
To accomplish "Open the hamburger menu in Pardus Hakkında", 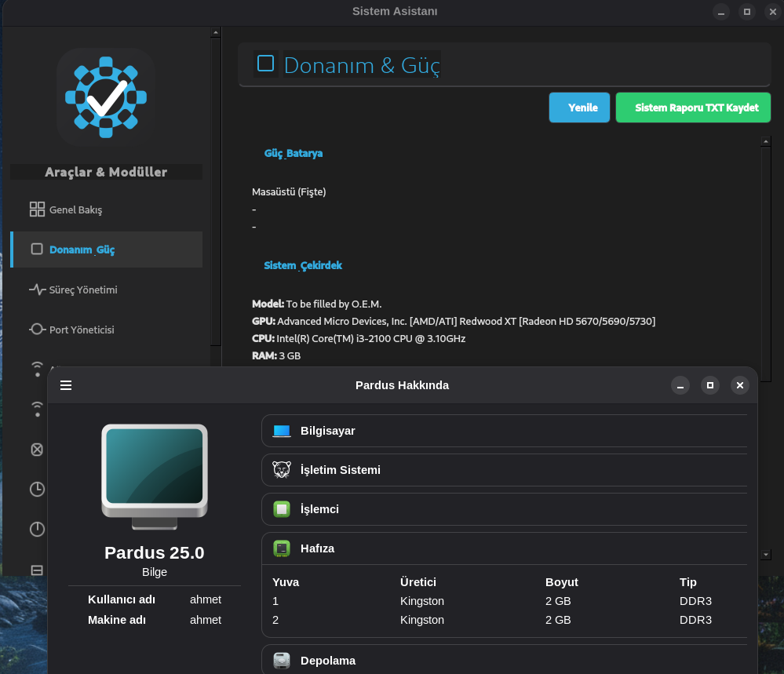I will [x=66, y=385].
